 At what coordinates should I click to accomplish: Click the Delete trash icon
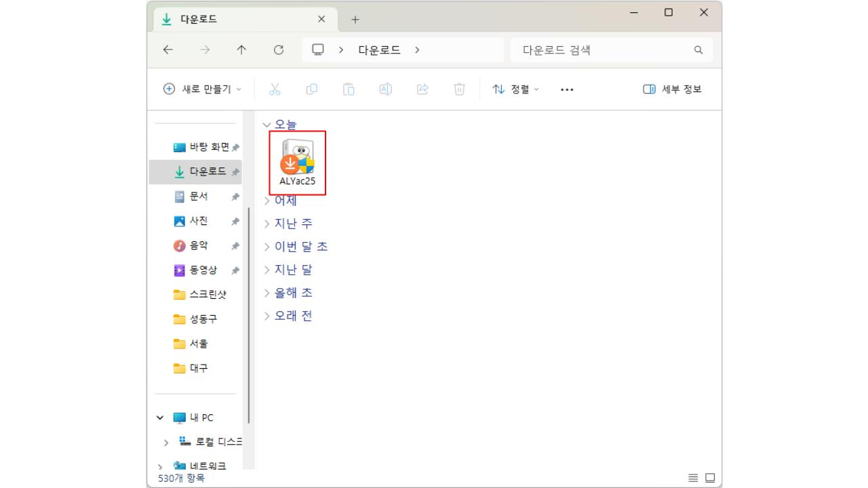point(459,89)
